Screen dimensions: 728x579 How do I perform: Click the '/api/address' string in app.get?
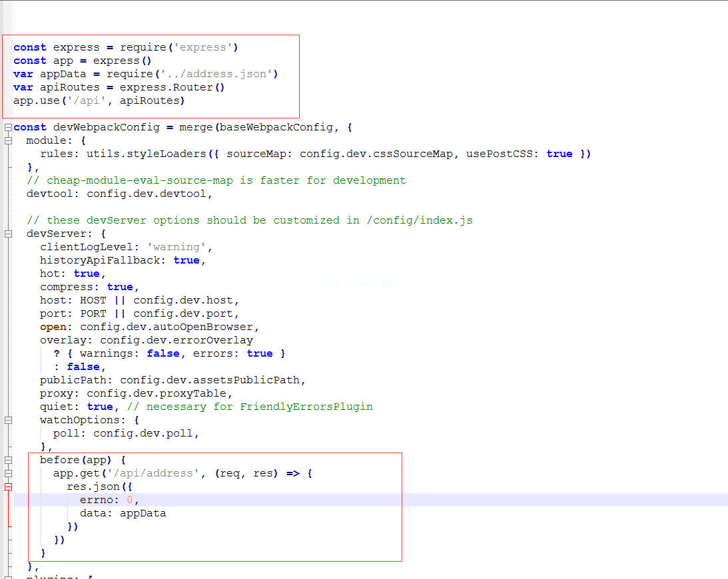[x=153, y=474]
